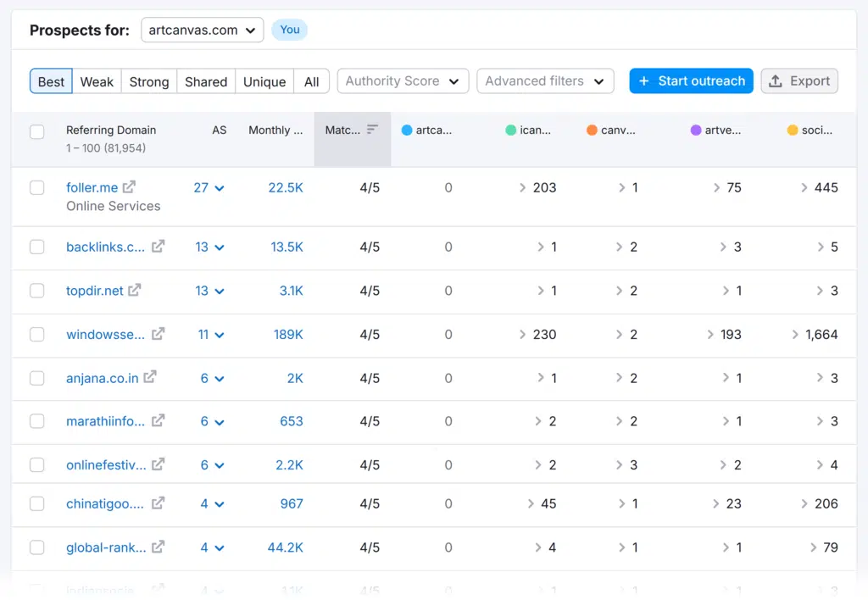The height and width of the screenshot is (600, 868).
Task: Click the Start outreach button
Action: click(x=691, y=81)
